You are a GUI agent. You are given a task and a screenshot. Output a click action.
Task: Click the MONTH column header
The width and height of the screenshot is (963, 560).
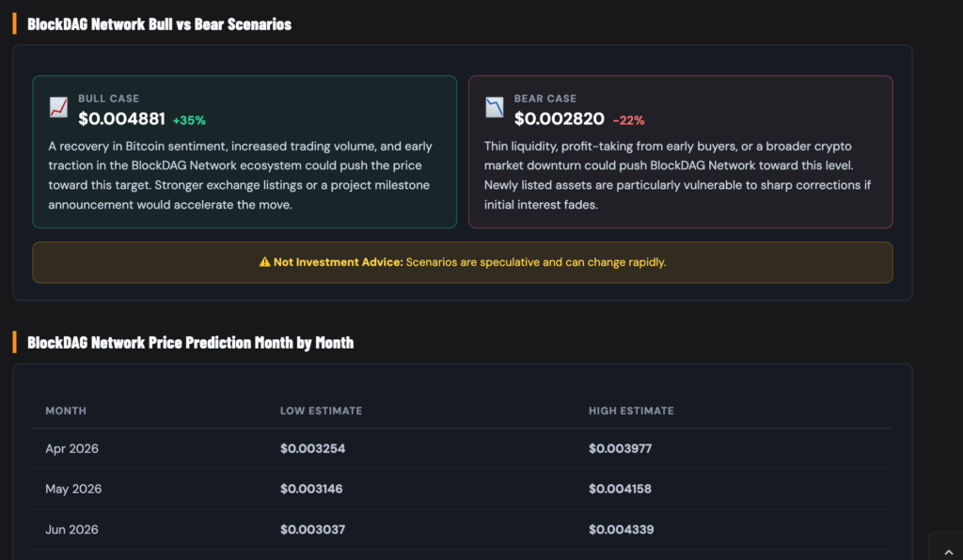pyautogui.click(x=66, y=411)
